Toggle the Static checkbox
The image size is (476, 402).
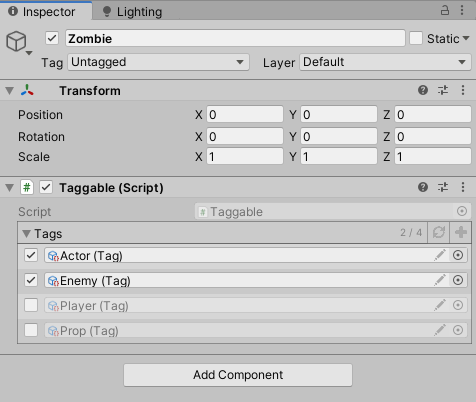point(416,38)
